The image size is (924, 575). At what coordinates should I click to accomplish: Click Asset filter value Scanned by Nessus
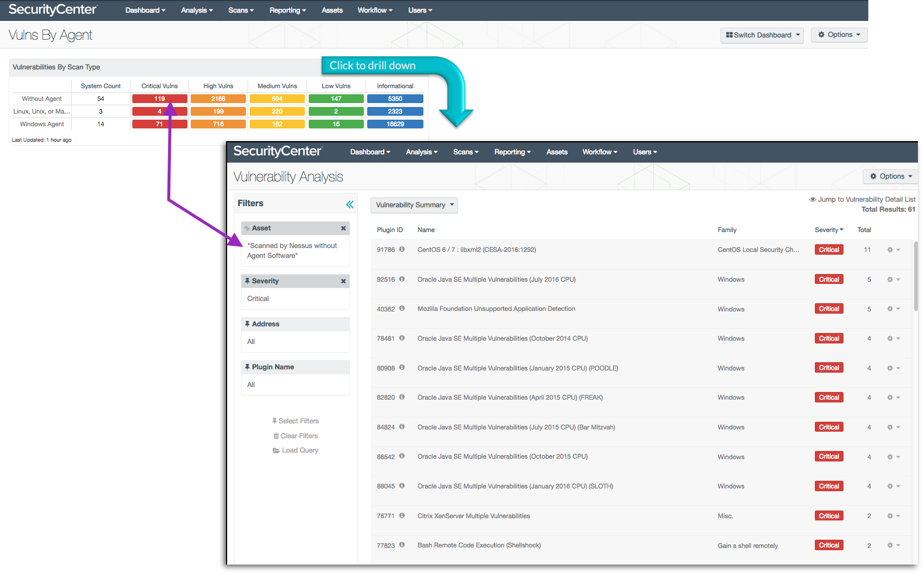coord(292,251)
